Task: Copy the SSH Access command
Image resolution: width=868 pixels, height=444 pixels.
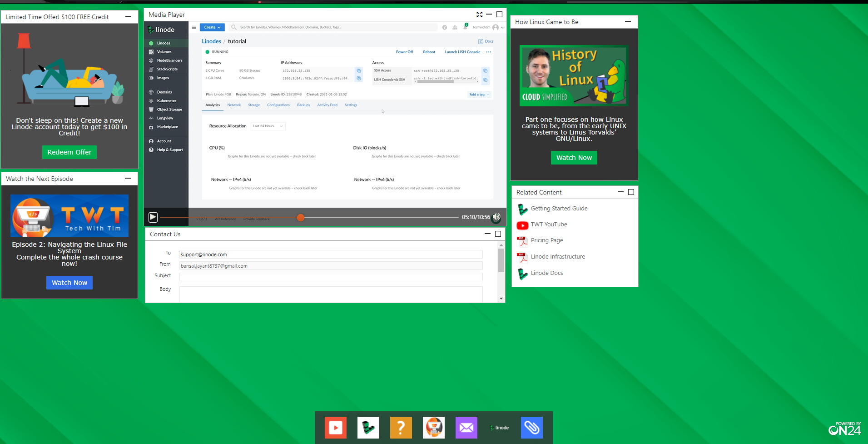Action: tap(486, 70)
